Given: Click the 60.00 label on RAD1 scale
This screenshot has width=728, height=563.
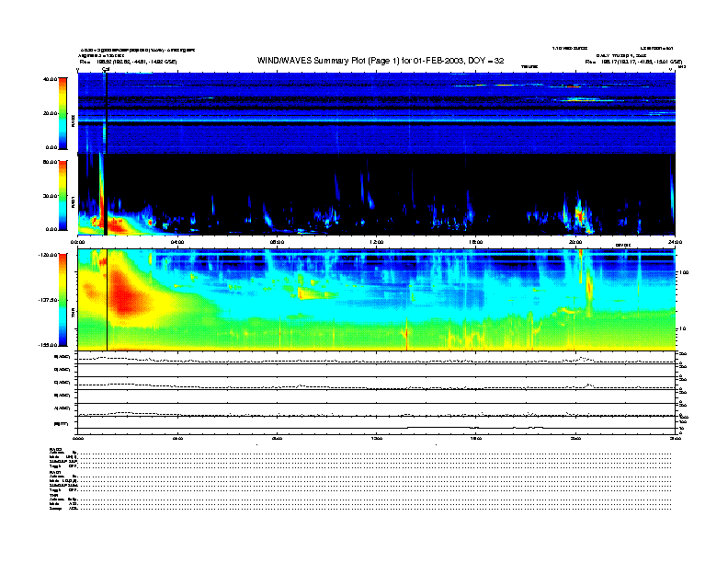Looking at the screenshot, I should click(50, 162).
